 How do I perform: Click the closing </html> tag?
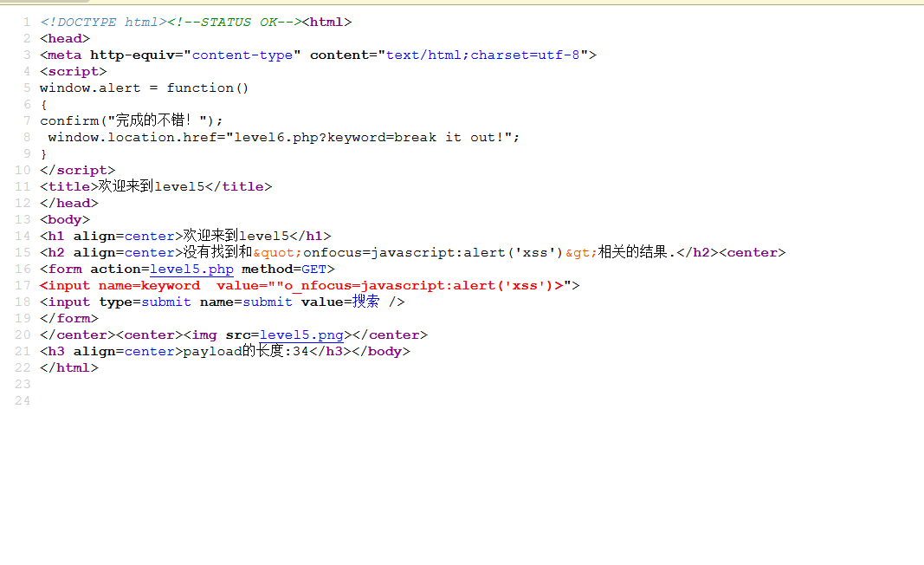(x=69, y=368)
